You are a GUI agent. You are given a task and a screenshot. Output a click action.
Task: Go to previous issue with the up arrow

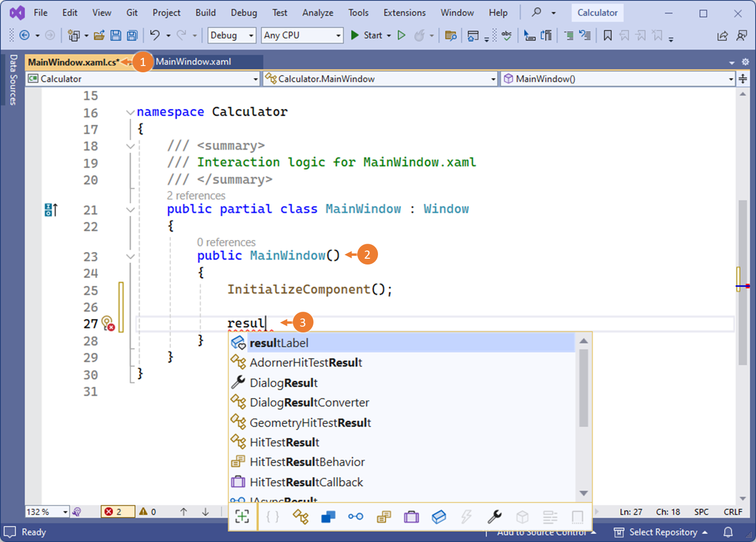click(183, 512)
